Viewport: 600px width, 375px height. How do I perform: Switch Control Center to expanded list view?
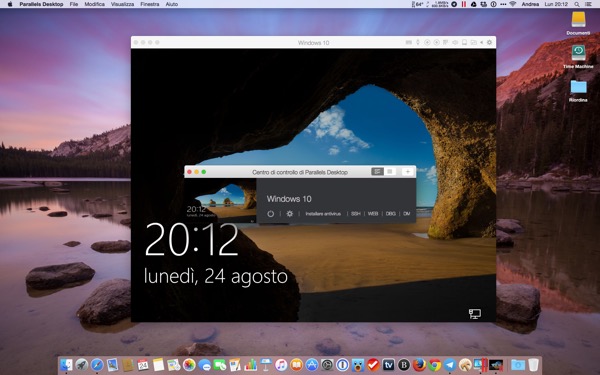click(377, 172)
